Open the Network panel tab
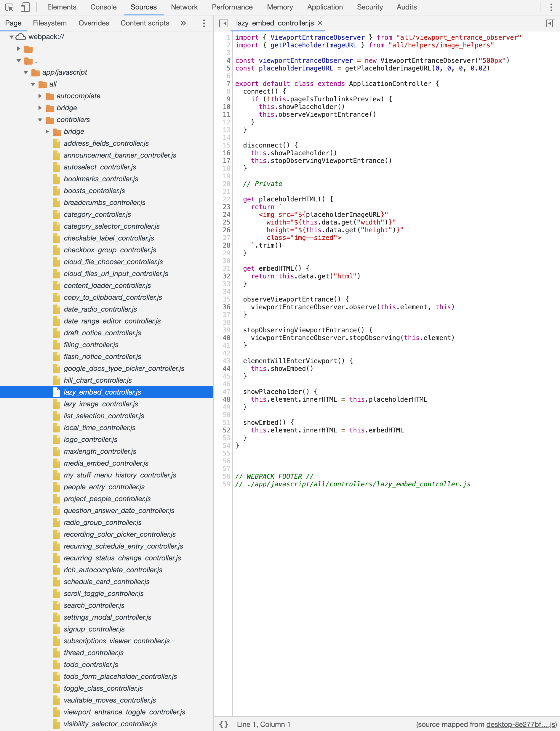 click(184, 7)
